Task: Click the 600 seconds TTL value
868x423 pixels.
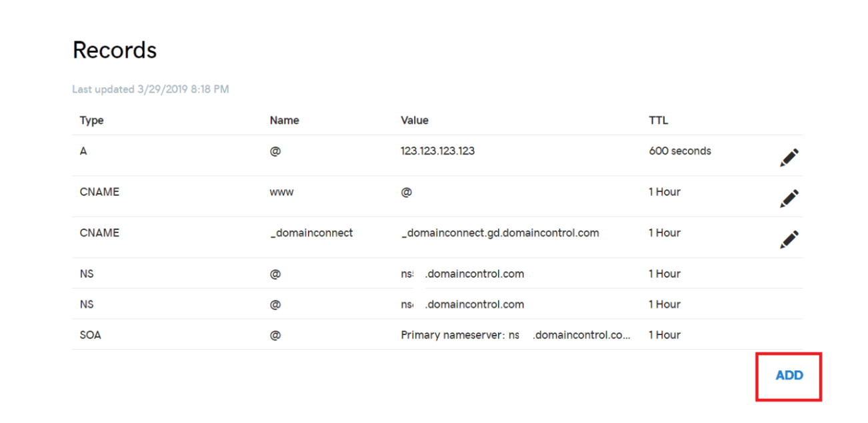Action: click(x=679, y=151)
